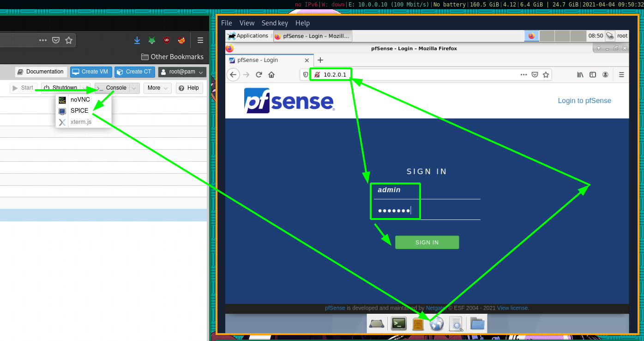The image size is (644, 341).
Task: Open File menu in SPICE viewer
Action: pos(227,23)
